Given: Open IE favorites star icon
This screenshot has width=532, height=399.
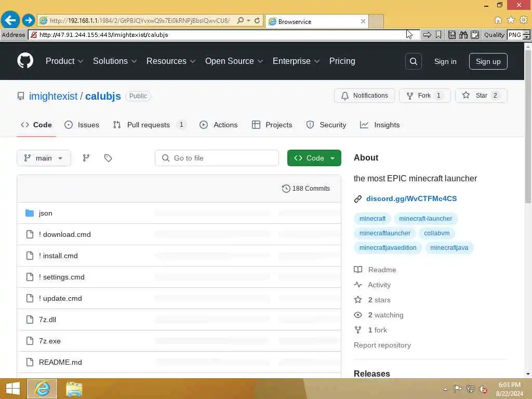Looking at the screenshot, I should tap(511, 20).
